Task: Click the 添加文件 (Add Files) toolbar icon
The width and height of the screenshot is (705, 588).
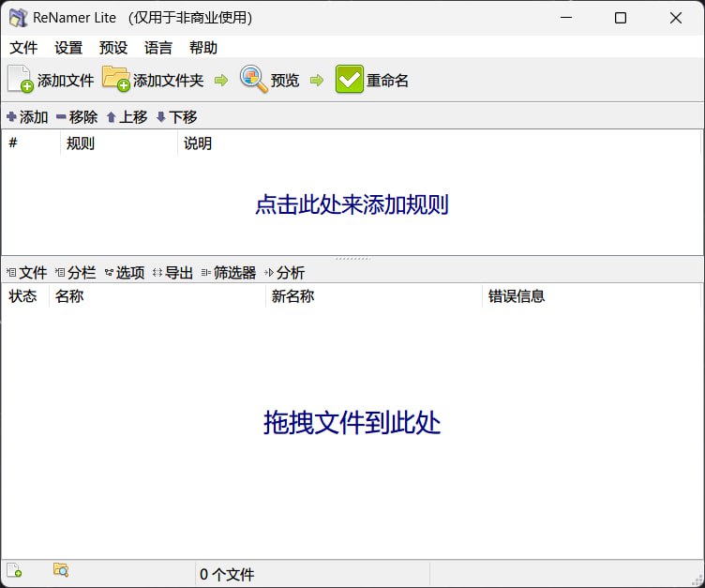Action: point(21,80)
